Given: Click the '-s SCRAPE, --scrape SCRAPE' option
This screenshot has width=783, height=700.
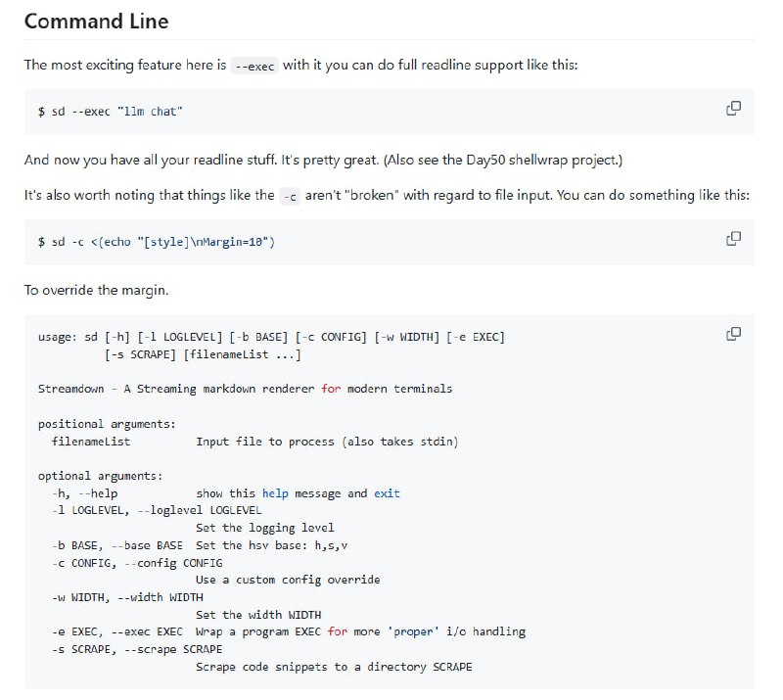Looking at the screenshot, I should point(137,649).
